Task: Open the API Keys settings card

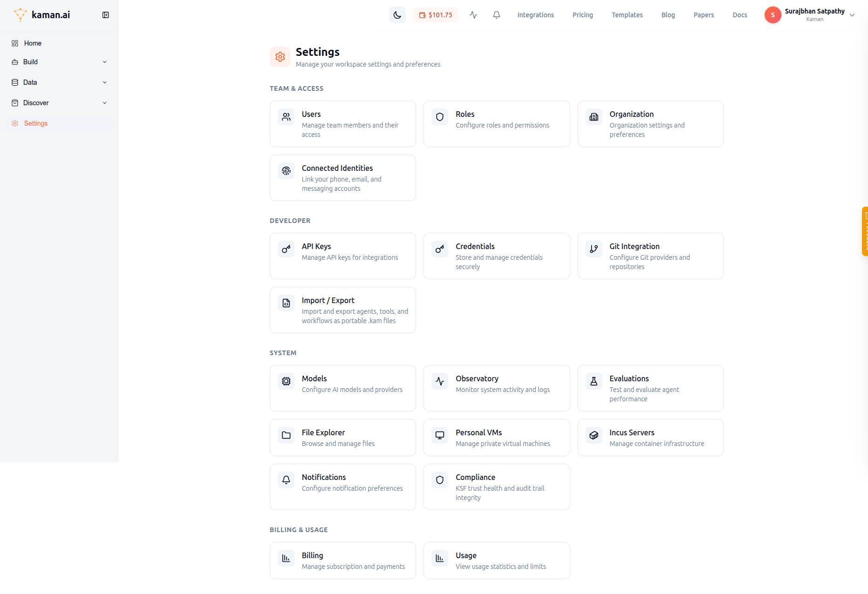Action: click(343, 256)
